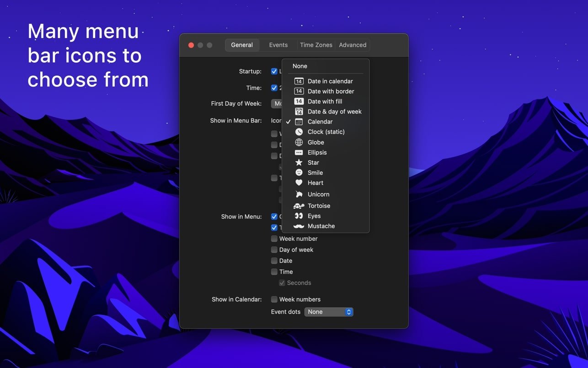
Task: Select the Date in calendar icon option
Action: point(330,81)
